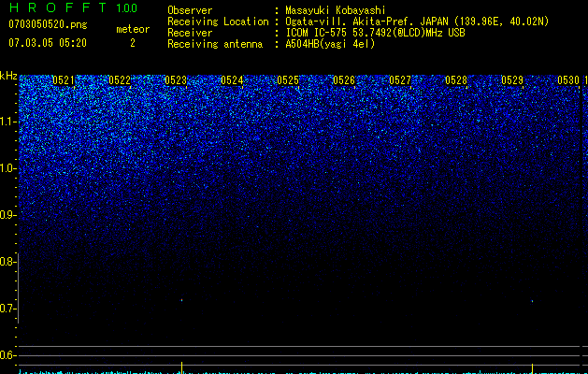Click the 0.6 kHz axis label
The image size is (588, 374).
click(x=7, y=355)
